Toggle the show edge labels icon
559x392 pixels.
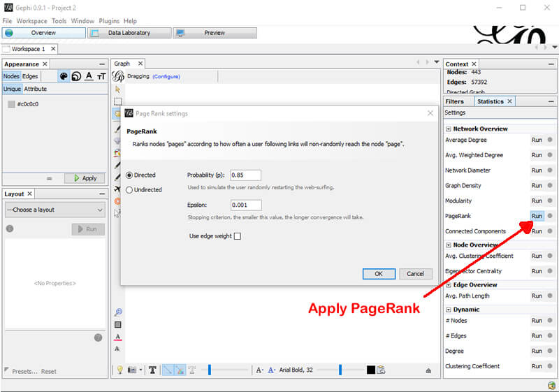tap(191, 370)
